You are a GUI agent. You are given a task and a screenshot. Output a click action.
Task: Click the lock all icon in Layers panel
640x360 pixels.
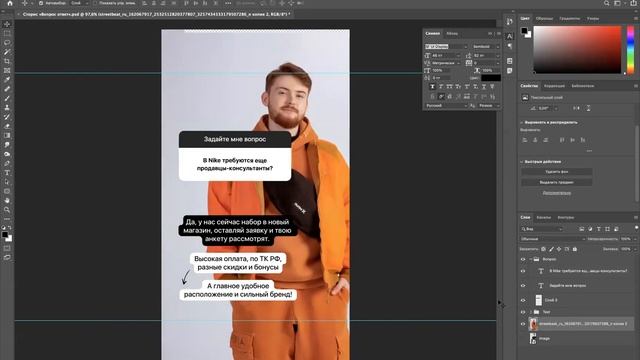pos(575,249)
